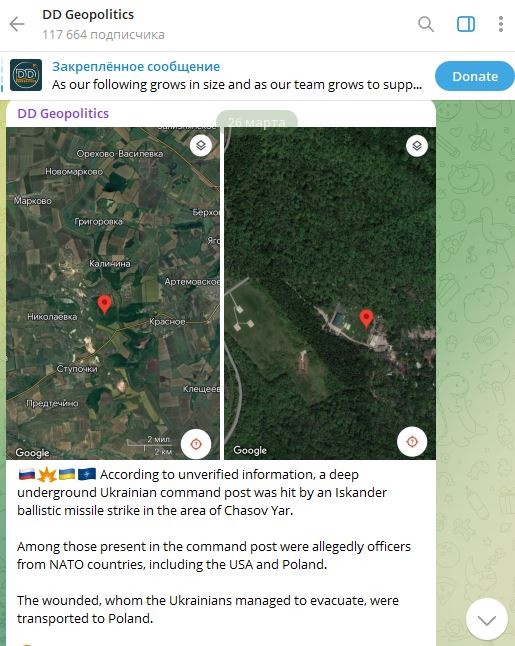Click location target icon on left map
The height and width of the screenshot is (646, 515).
tap(196, 444)
